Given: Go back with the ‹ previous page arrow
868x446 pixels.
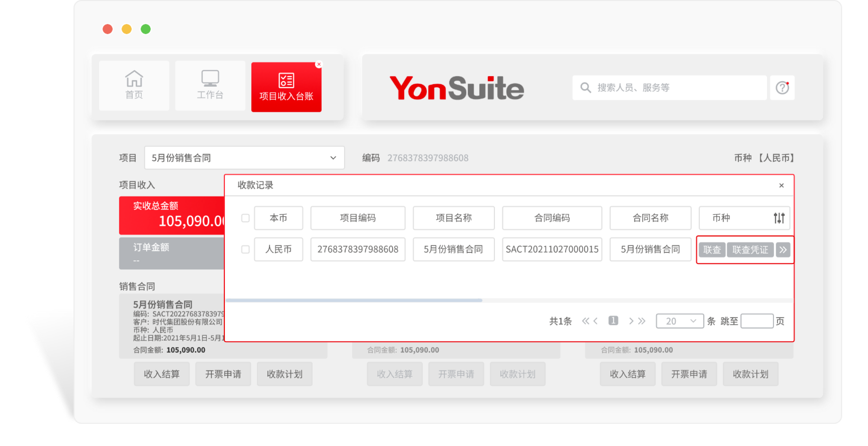Looking at the screenshot, I should (596, 321).
